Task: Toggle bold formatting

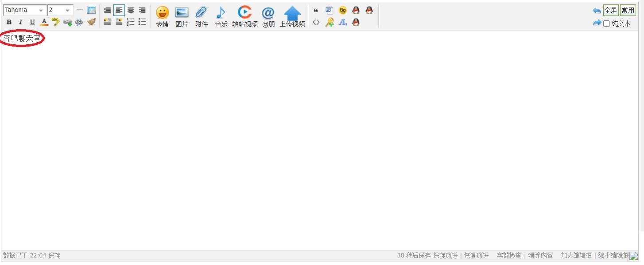Action: [9, 22]
